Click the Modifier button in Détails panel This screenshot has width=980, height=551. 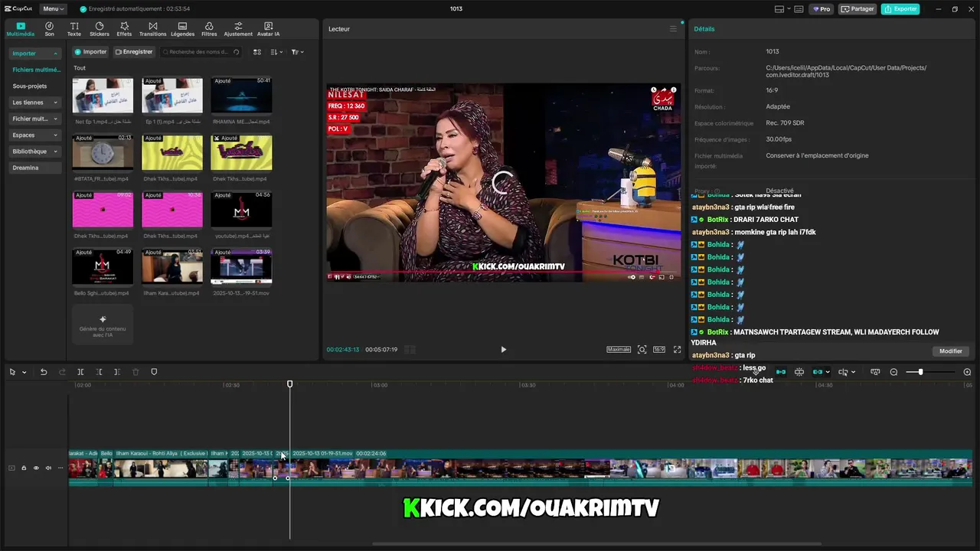[951, 351]
